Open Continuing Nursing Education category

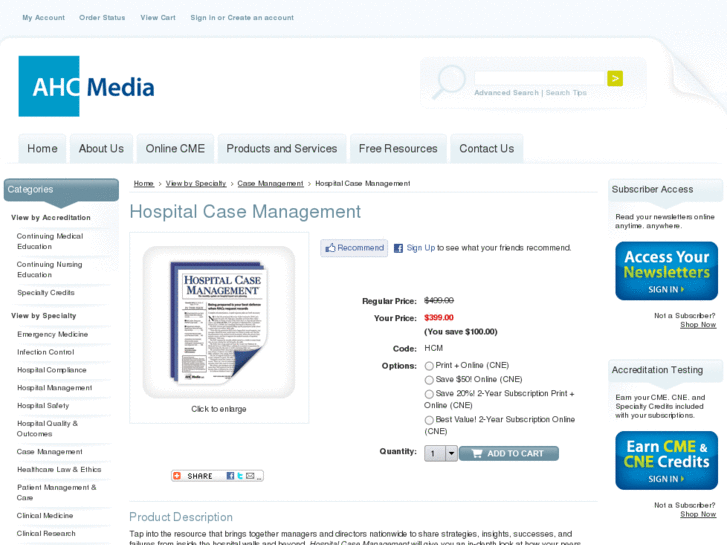point(50,269)
